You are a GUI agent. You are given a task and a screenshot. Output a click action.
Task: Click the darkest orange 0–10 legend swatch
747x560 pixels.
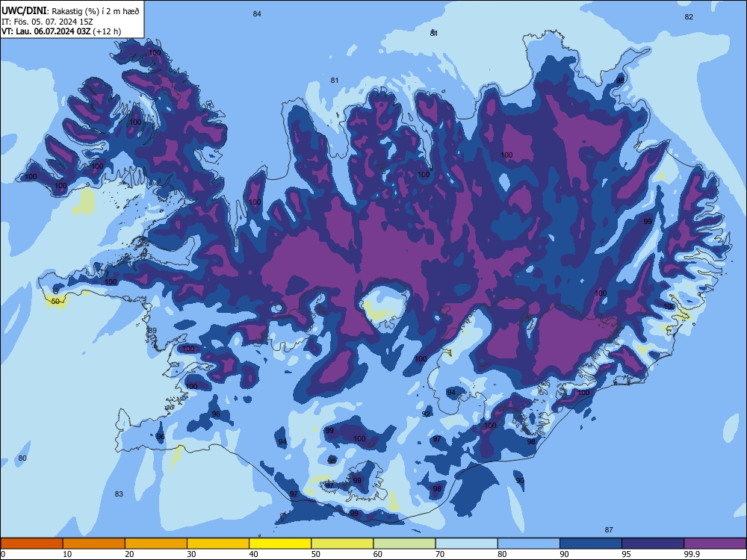(x=31, y=544)
